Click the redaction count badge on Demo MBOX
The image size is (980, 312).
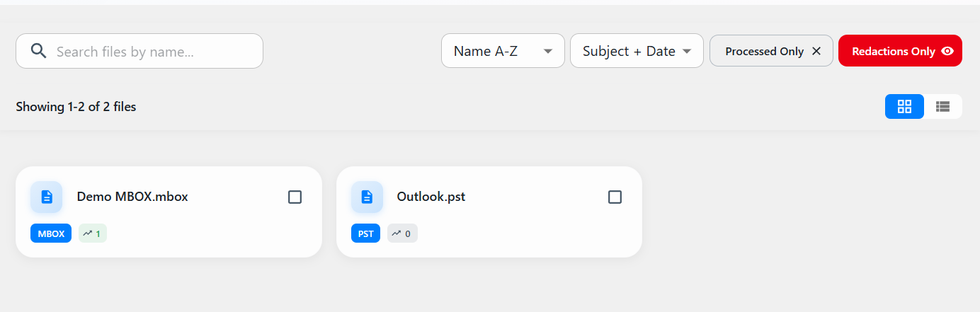click(93, 233)
